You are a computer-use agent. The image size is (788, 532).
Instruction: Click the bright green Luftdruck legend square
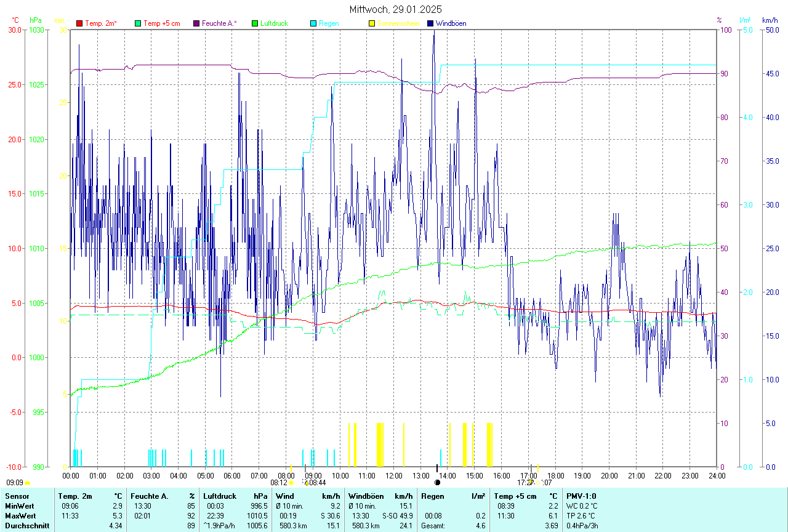(254, 23)
